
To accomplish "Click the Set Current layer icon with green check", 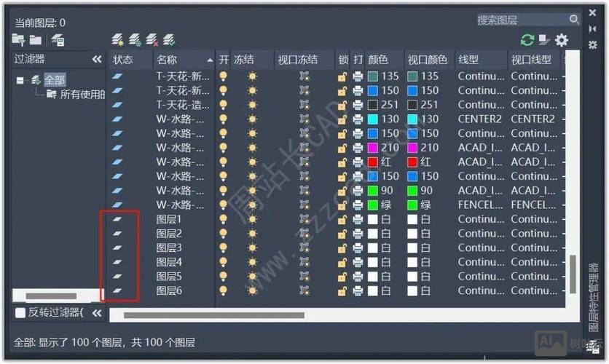I will tap(169, 39).
